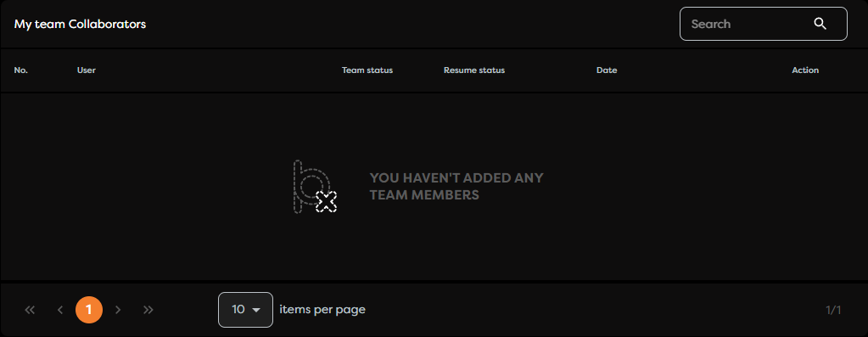This screenshot has height=337, width=868.
Task: Click the 1/1 page count text
Action: pyautogui.click(x=833, y=310)
